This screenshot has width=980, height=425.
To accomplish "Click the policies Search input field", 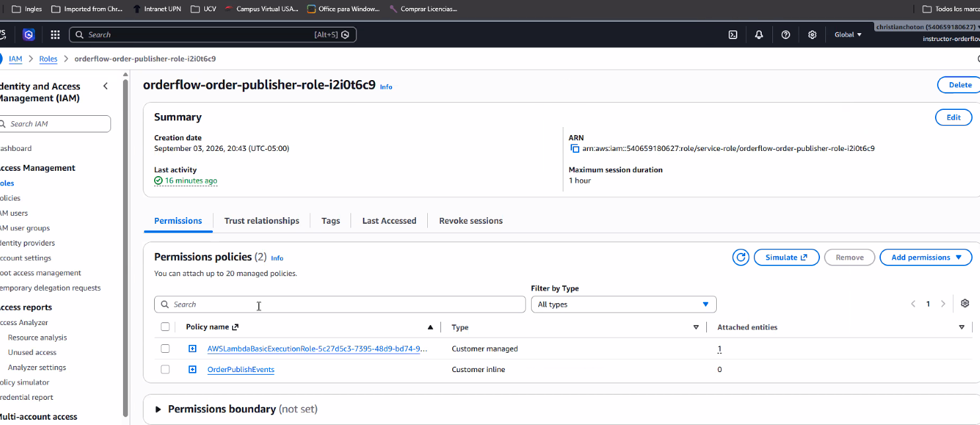I will click(340, 305).
